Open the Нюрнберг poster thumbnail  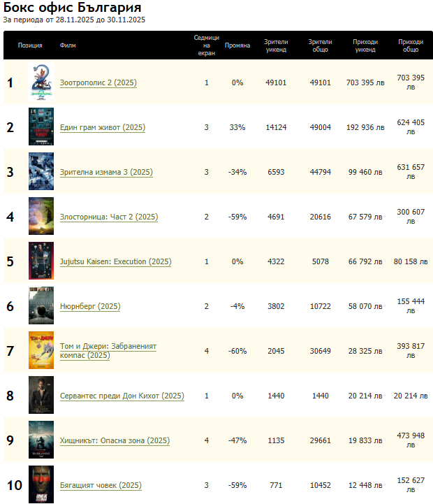tap(41, 306)
